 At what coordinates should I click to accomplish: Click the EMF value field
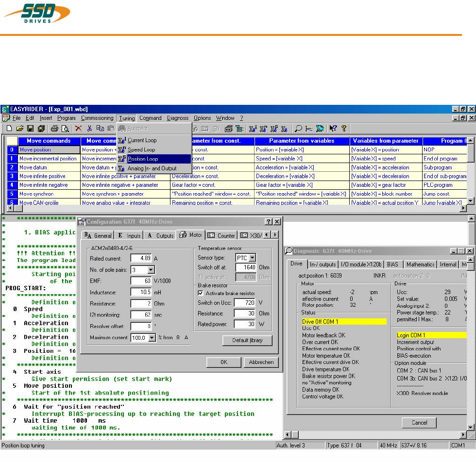(141, 281)
